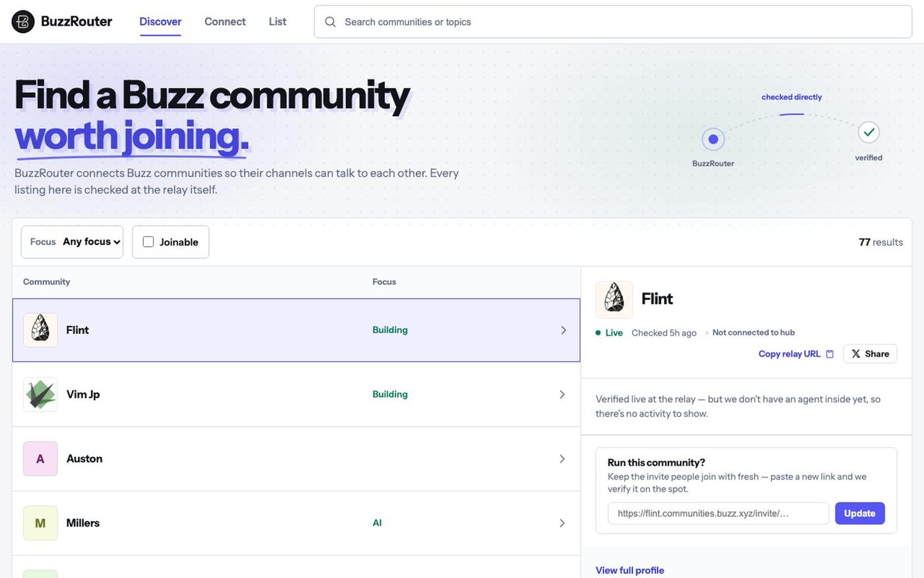Click Auston's letter A avatar
Viewport: 924px width, 578px height.
point(40,458)
